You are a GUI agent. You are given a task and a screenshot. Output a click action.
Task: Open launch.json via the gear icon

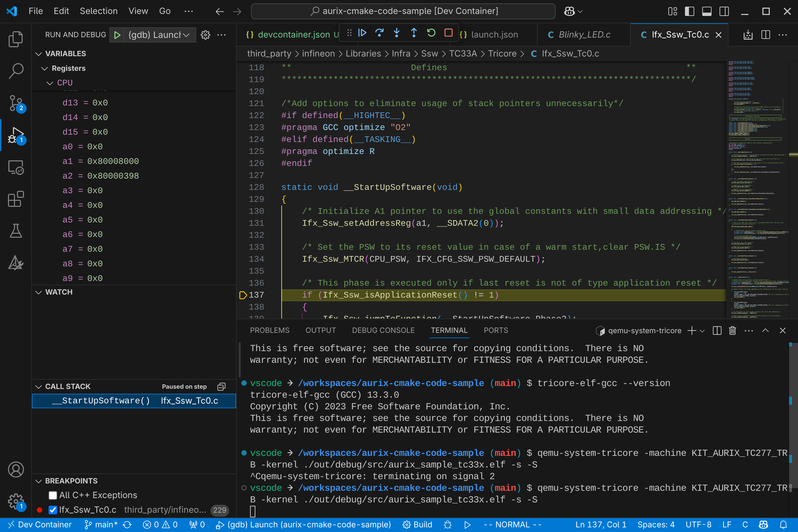pos(205,35)
